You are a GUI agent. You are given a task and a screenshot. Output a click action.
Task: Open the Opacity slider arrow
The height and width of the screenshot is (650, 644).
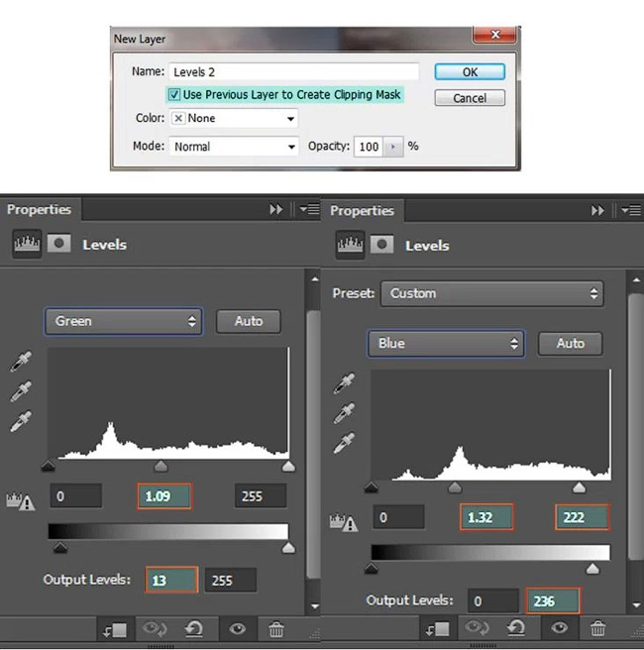393,147
